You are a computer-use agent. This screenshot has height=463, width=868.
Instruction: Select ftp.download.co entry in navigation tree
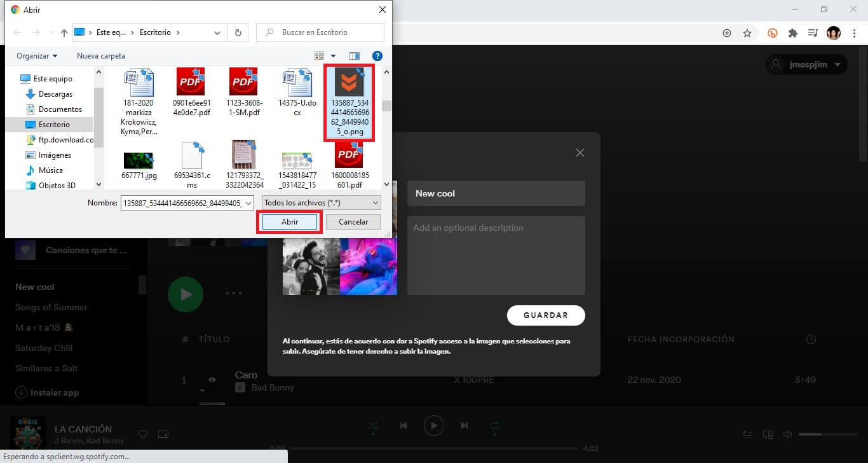click(59, 140)
